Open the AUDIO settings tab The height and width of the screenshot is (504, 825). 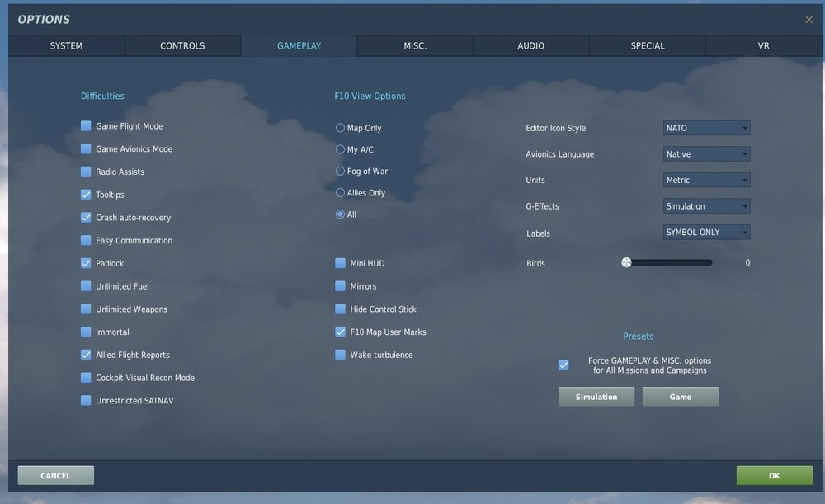coord(530,45)
